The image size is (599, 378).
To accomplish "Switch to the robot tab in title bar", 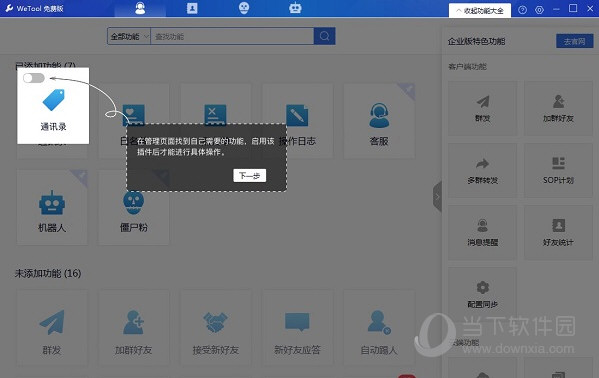I will point(295,8).
